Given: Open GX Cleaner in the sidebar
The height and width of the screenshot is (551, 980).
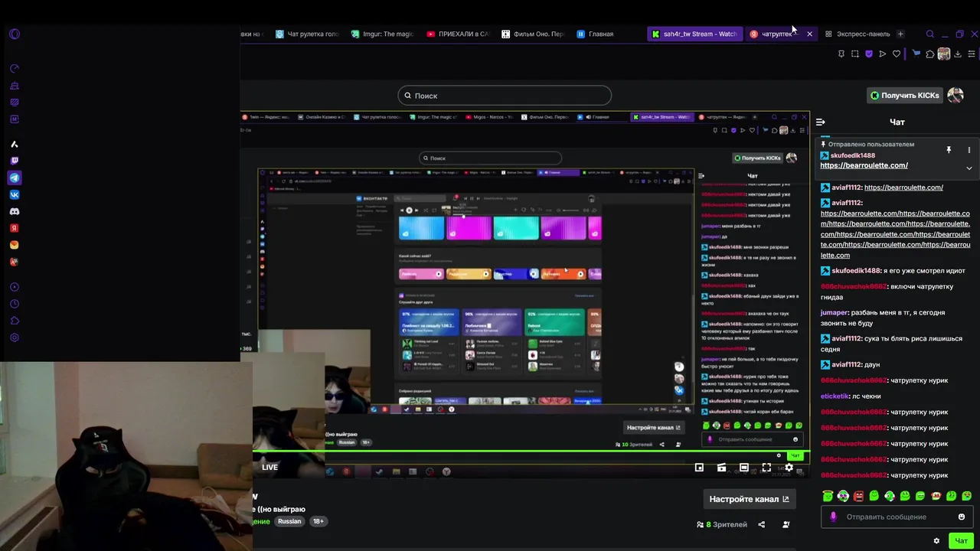Looking at the screenshot, I should 15,86.
